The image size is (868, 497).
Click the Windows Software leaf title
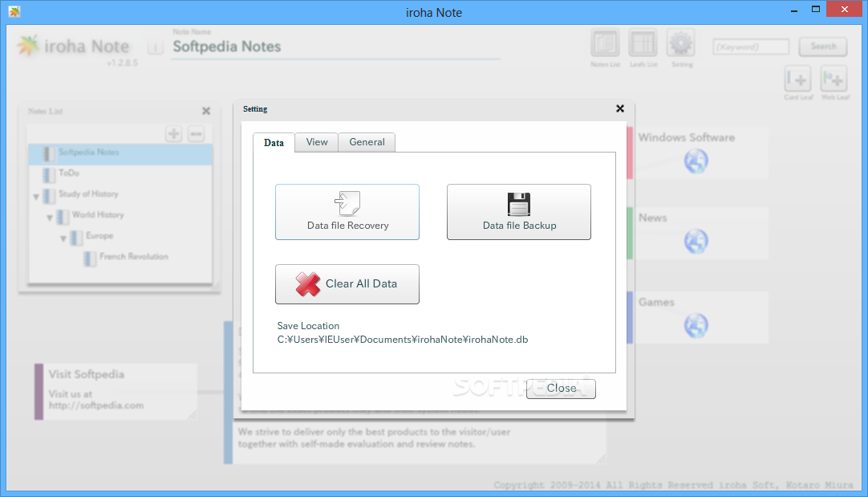(687, 137)
